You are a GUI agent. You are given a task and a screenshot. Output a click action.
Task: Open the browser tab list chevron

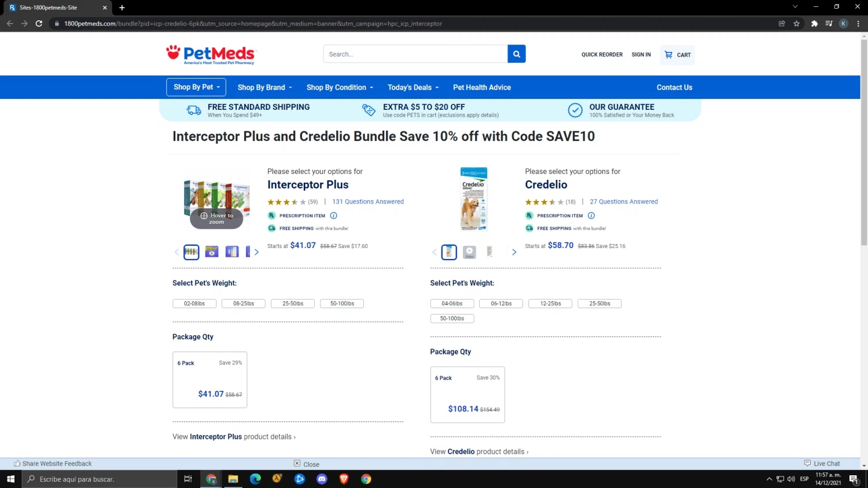[795, 7]
